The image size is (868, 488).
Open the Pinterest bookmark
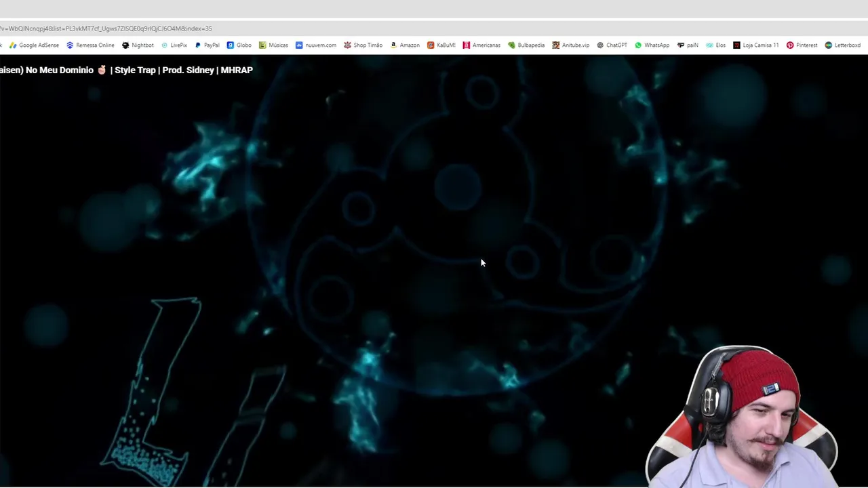pos(802,45)
